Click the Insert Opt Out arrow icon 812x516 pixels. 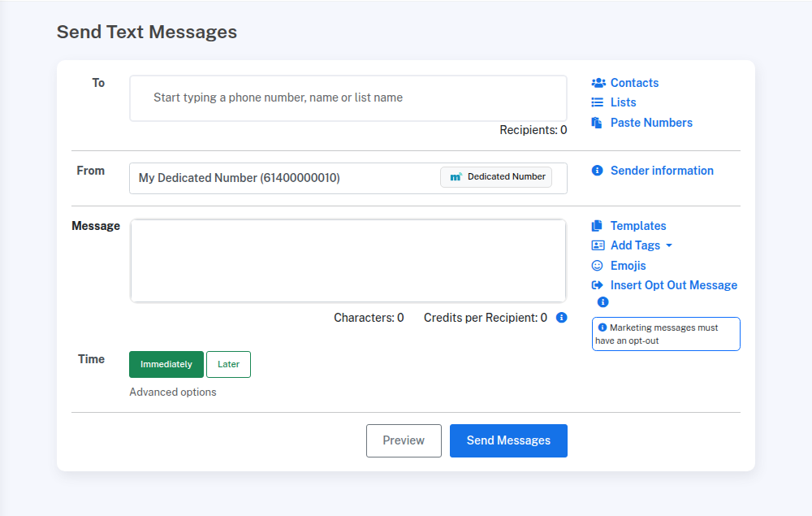pyautogui.click(x=598, y=285)
